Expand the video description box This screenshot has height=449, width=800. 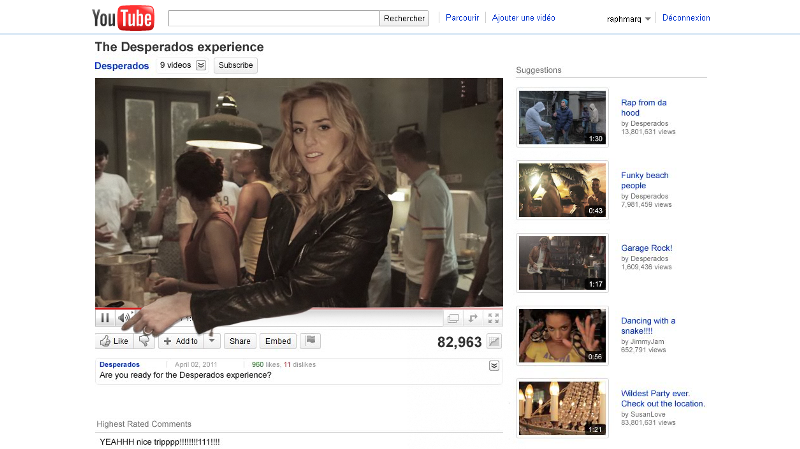(494, 365)
